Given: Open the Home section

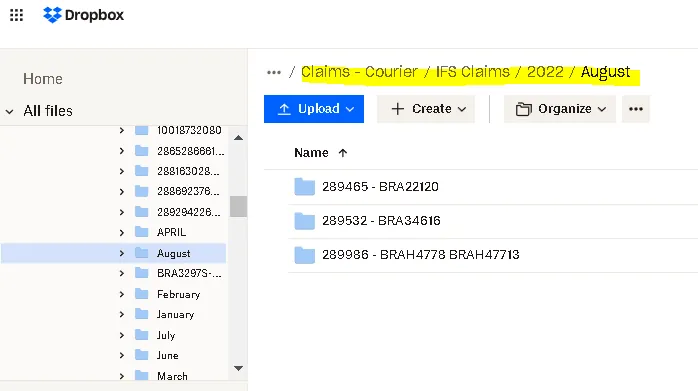Looking at the screenshot, I should [x=43, y=79].
